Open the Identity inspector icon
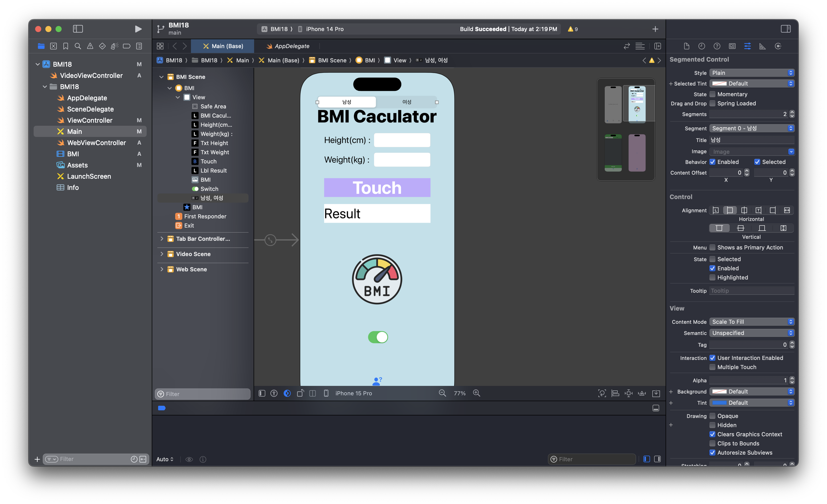Screen dimensions: 827x504 click(x=732, y=46)
